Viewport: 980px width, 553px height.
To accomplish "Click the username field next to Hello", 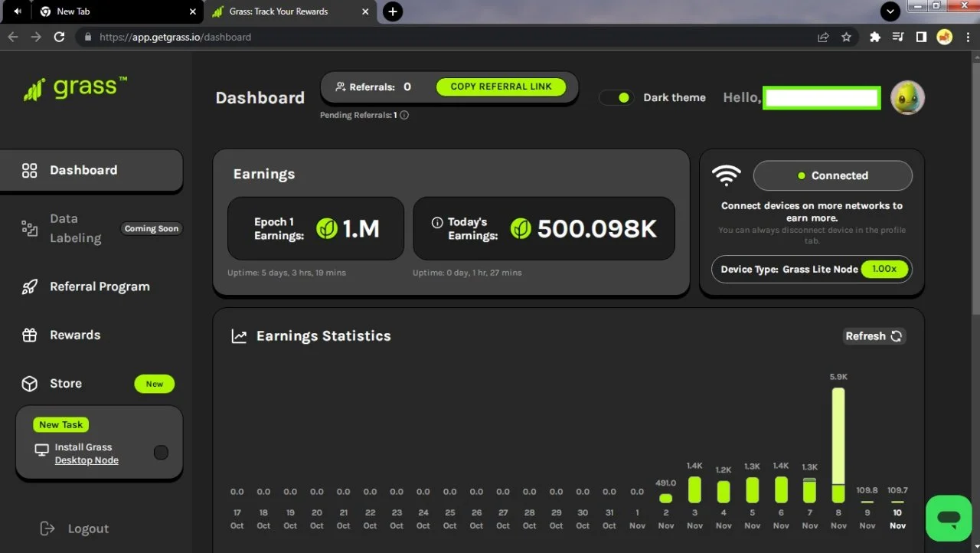I will click(822, 98).
